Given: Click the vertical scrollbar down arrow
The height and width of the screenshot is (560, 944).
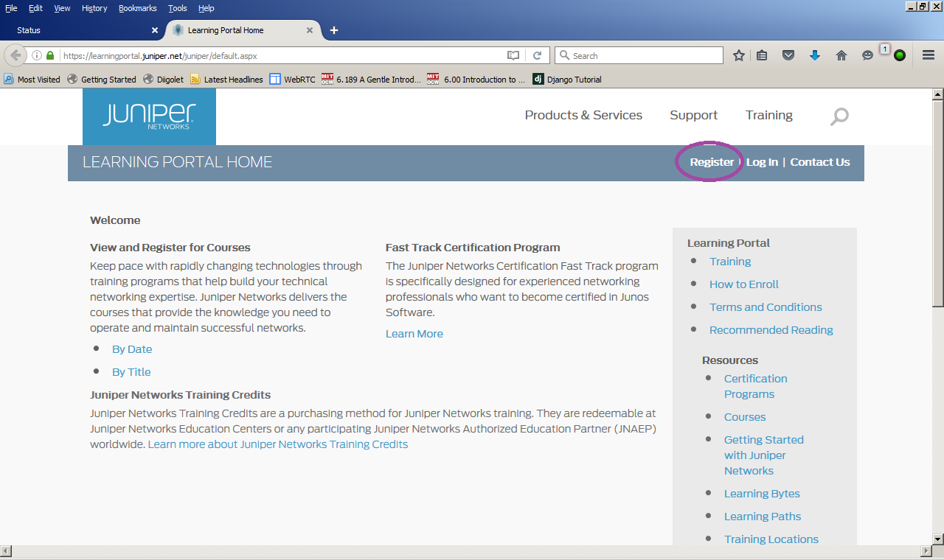Looking at the screenshot, I should point(937,539).
